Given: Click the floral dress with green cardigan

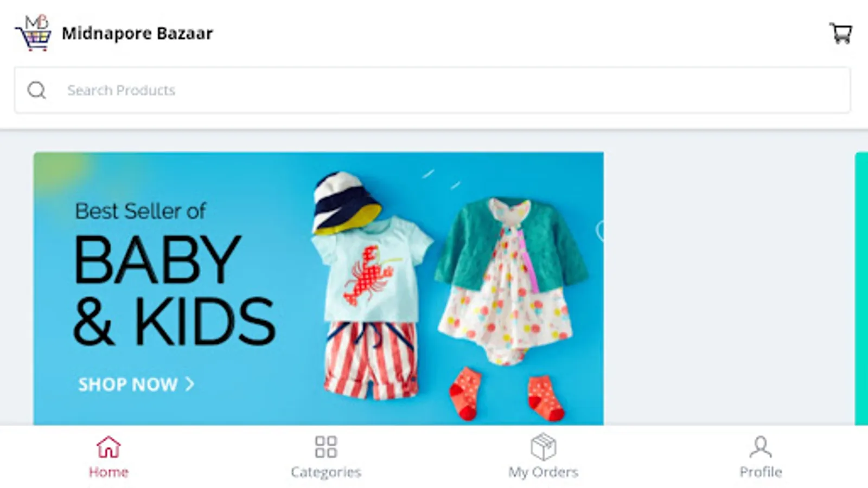Looking at the screenshot, I should coord(510,279).
